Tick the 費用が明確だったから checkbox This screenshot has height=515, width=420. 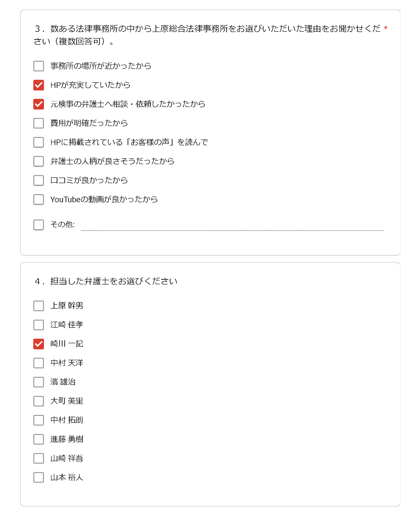tap(39, 123)
